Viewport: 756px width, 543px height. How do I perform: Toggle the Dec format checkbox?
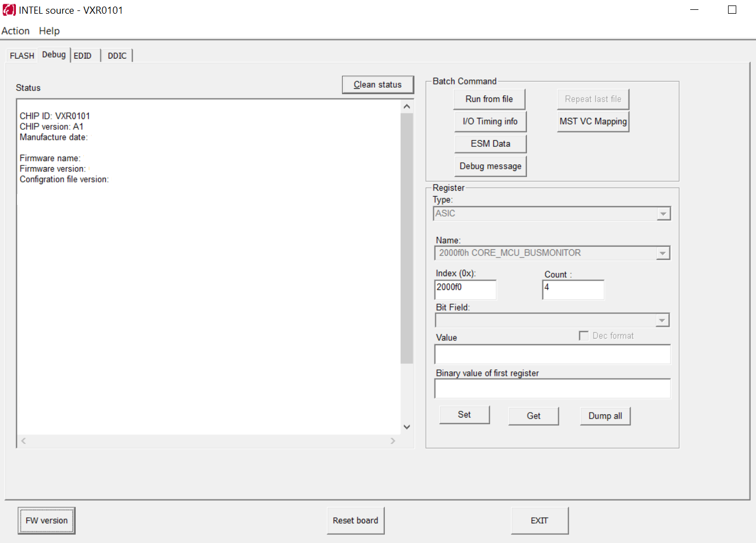584,335
